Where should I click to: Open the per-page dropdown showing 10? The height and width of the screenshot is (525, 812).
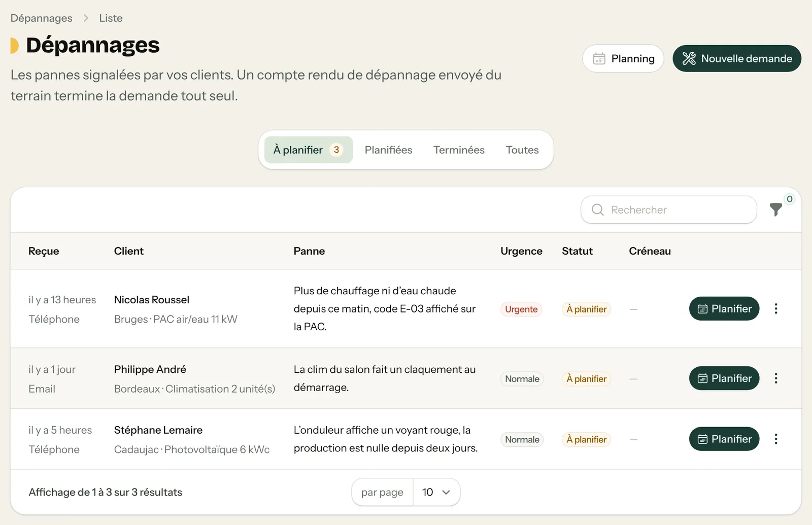click(436, 492)
